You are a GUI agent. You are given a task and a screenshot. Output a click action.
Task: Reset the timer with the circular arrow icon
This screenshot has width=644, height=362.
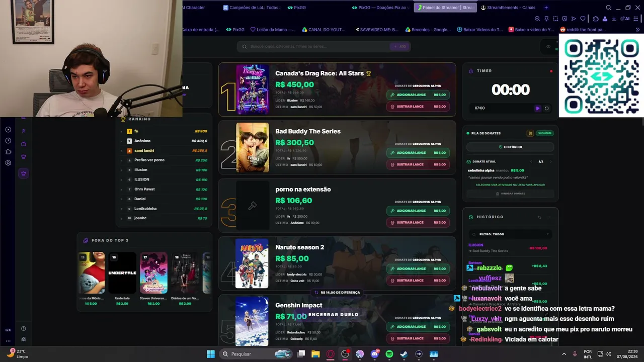pos(547,108)
